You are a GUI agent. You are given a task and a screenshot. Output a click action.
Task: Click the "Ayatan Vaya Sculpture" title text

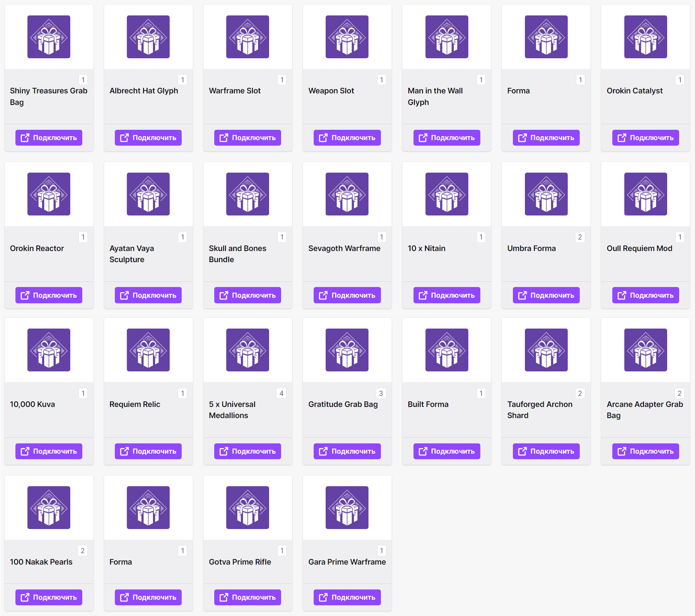point(132,254)
